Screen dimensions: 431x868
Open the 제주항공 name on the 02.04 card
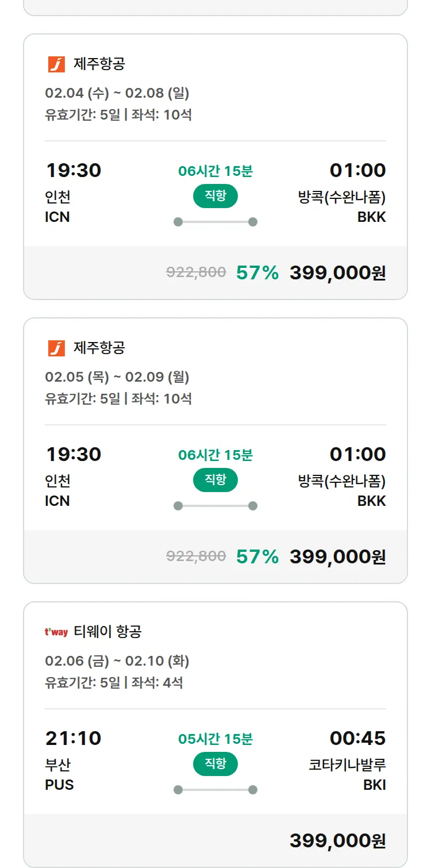(99, 64)
